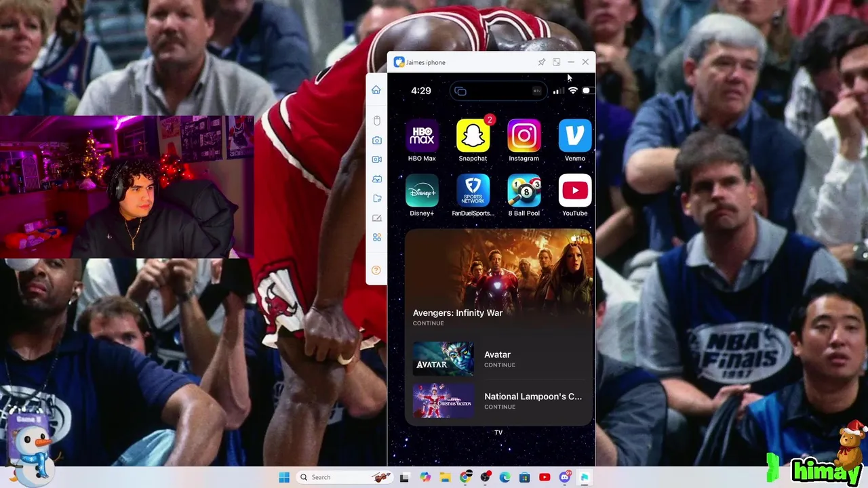Select the mouse control sidebar icon

pyautogui.click(x=376, y=121)
